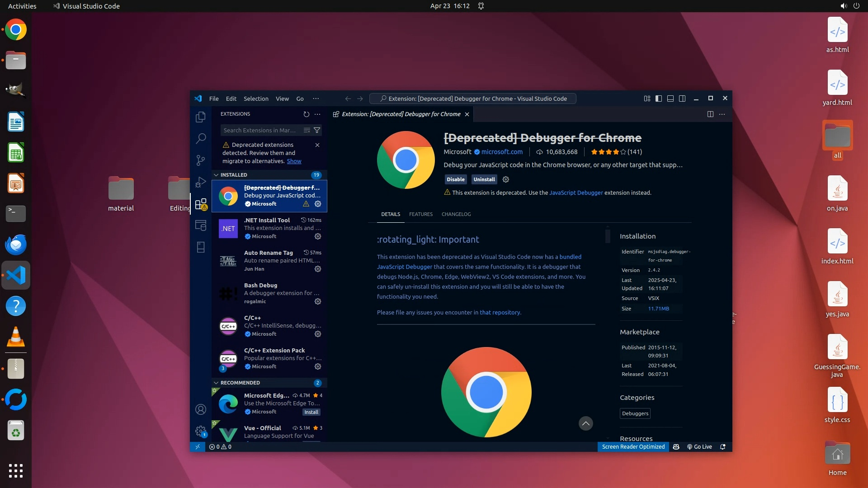Follow the JavaScript Debugger link in deprecation notice
The width and height of the screenshot is (868, 488).
click(576, 192)
